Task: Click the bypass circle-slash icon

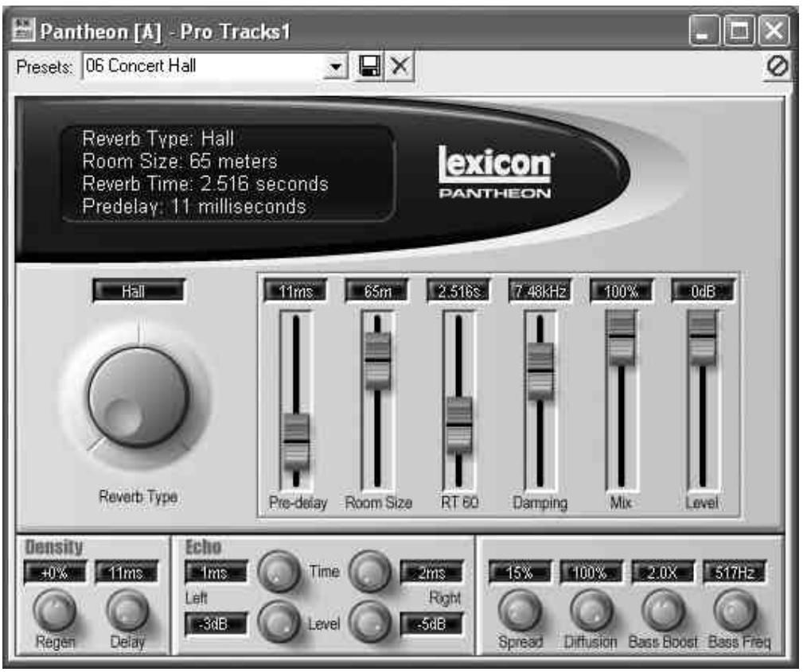Action: coord(777,67)
